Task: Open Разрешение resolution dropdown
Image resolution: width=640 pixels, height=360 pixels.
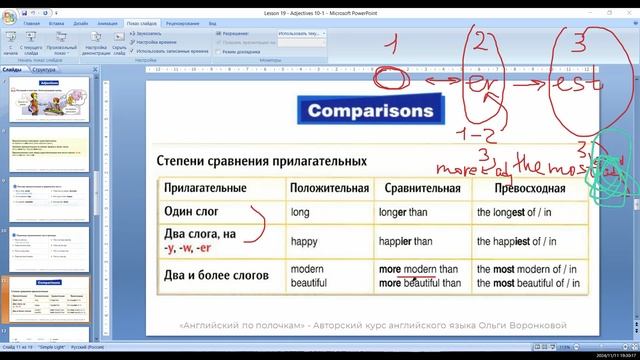Action: (x=302, y=33)
